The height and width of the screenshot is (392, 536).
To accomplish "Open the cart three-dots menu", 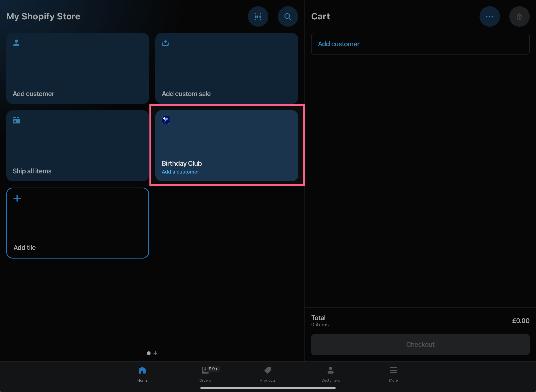I will click(489, 16).
